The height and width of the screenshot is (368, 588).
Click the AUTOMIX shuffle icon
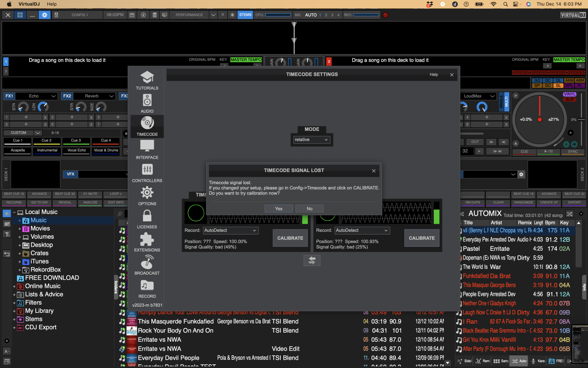point(569,214)
